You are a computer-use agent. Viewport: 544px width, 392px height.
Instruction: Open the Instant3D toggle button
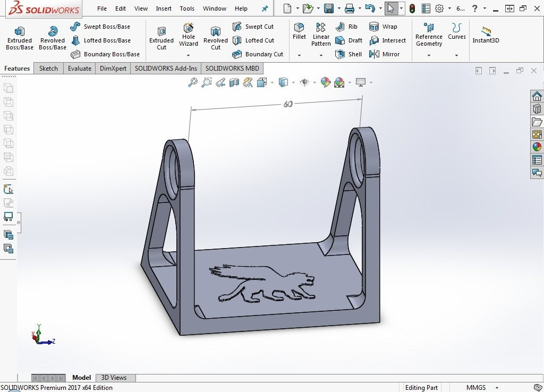pos(485,35)
